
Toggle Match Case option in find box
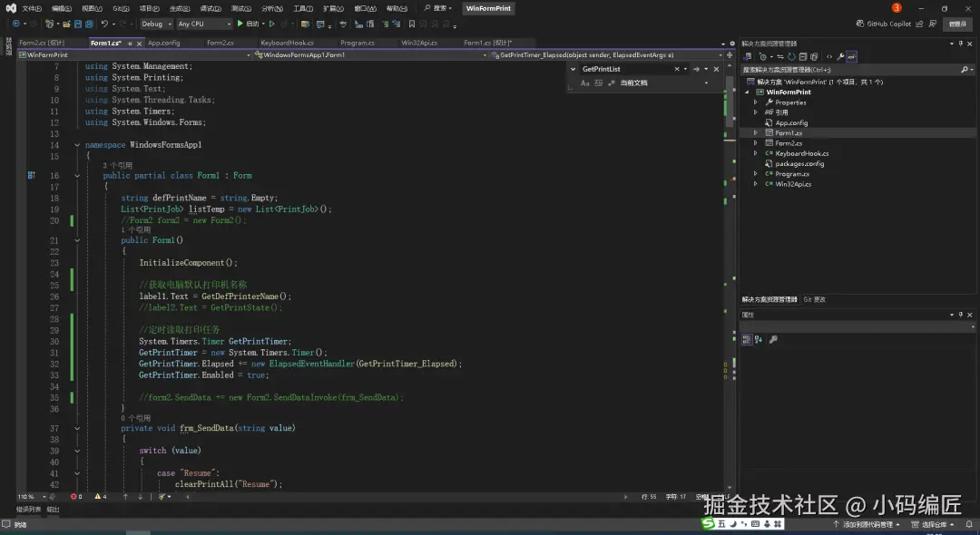[x=585, y=83]
